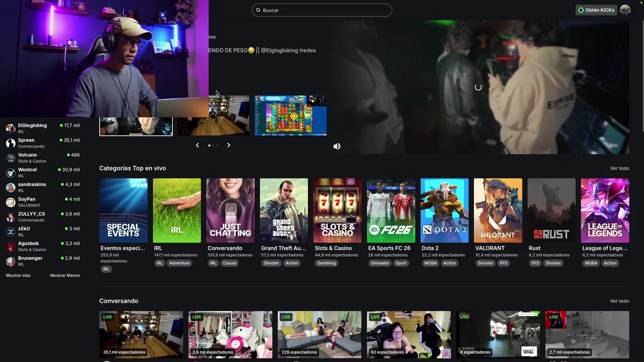644x362 pixels.
Task: Expand list with Mostrar más
Action: point(18,276)
